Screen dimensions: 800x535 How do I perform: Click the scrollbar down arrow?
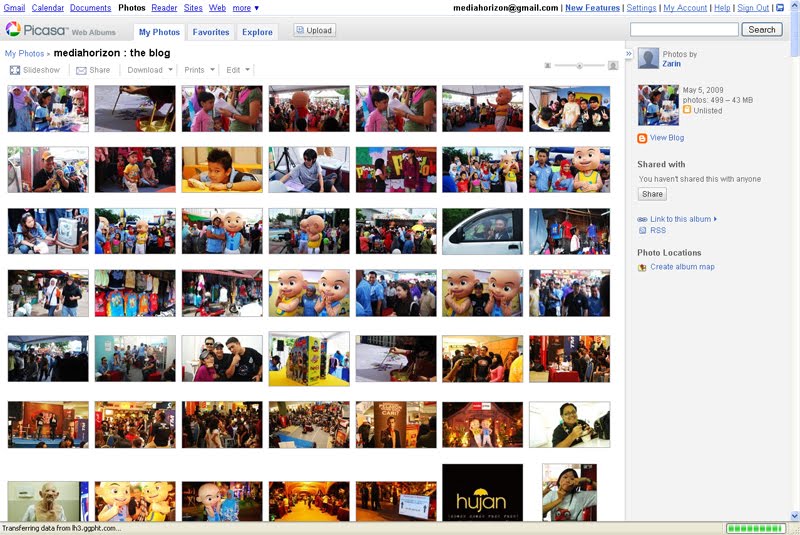[795, 516]
